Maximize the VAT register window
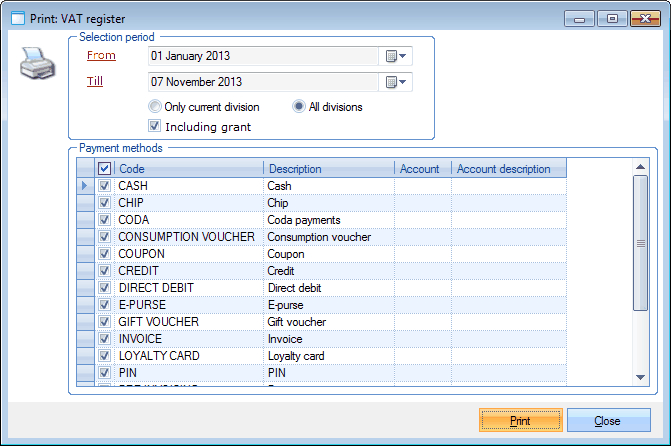 point(612,18)
